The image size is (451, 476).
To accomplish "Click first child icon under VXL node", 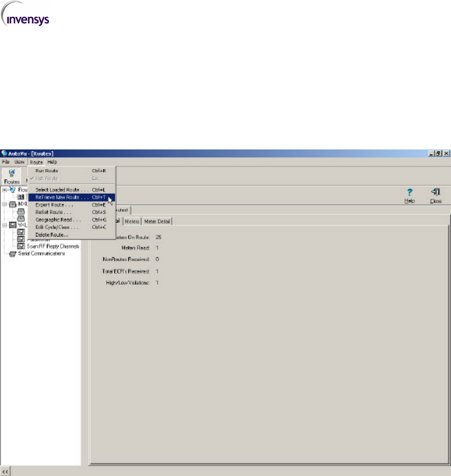I will pos(21,232).
